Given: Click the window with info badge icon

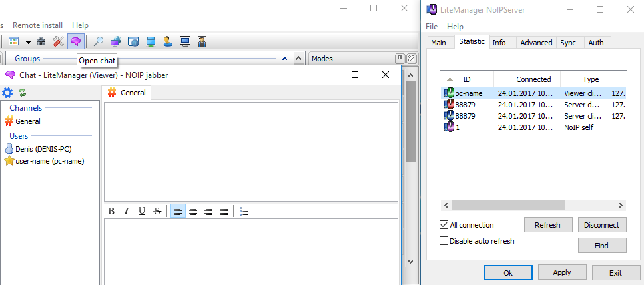Looking at the screenshot, I should click(133, 41).
